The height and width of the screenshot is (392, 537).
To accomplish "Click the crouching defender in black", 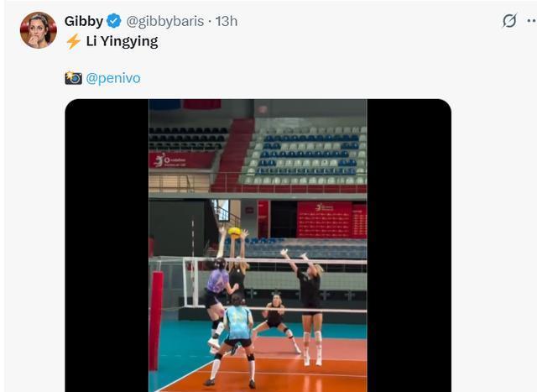I will tap(276, 321).
